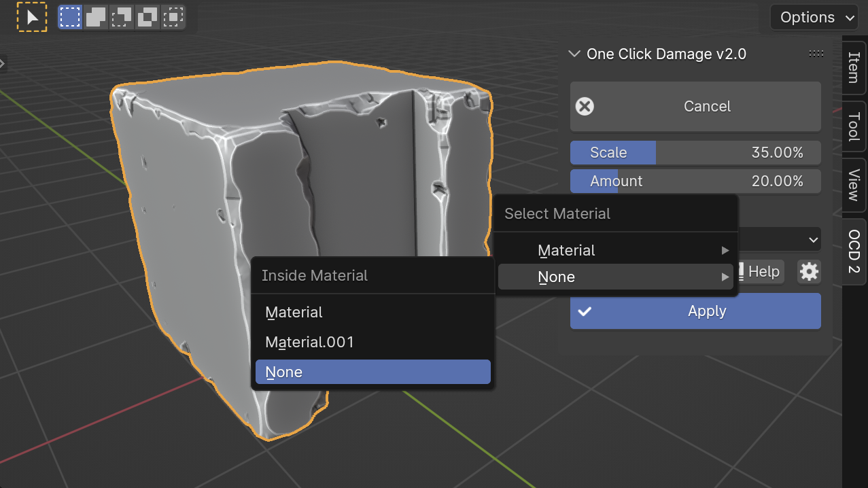Choose the Intersect Selection mode icon
The image size is (868, 488).
[173, 17]
